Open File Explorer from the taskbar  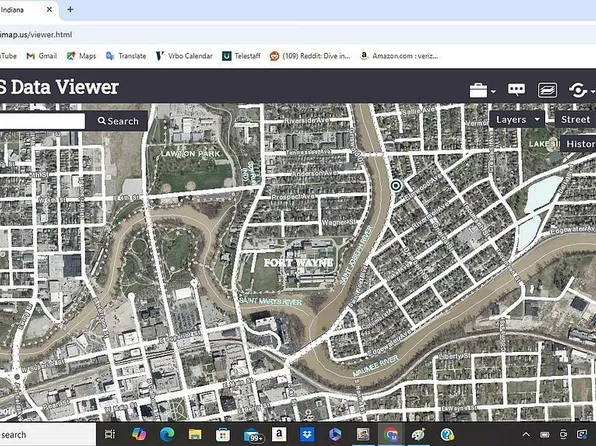(195, 434)
